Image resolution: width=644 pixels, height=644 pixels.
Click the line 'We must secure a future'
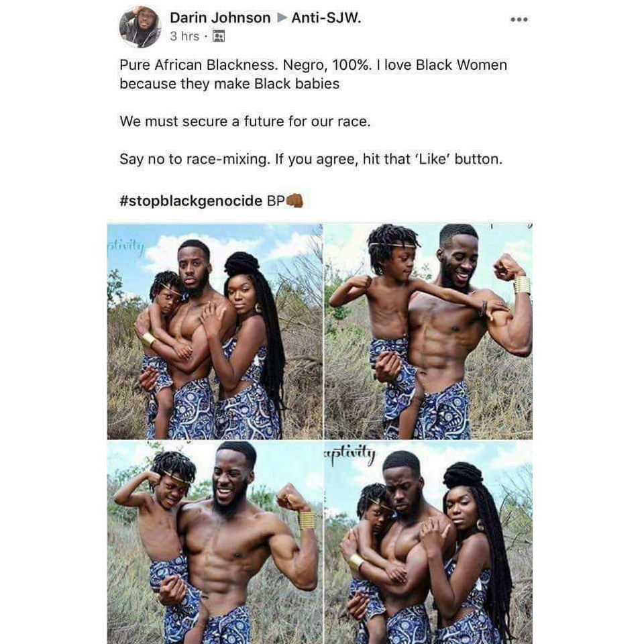246,121
